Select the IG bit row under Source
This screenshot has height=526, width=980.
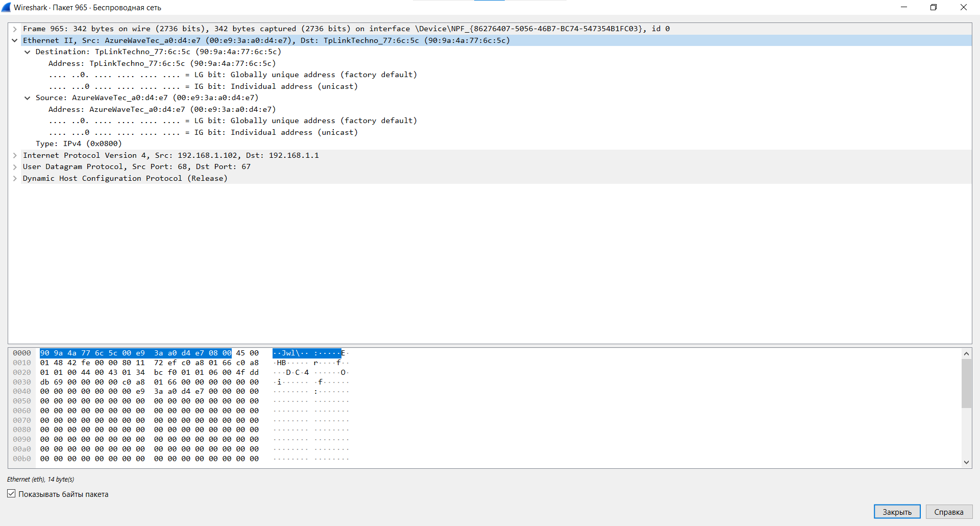click(x=203, y=132)
